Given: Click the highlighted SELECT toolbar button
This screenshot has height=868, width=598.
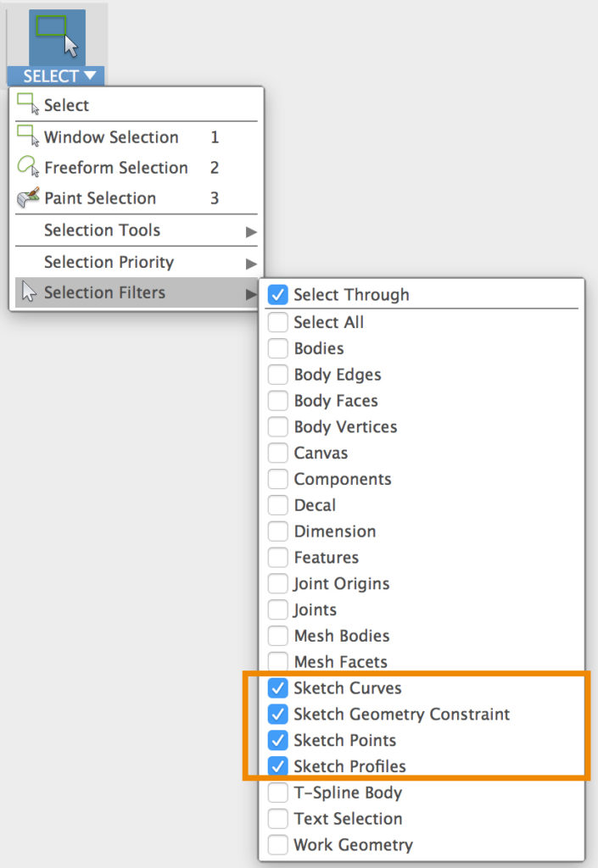Looking at the screenshot, I should pyautogui.click(x=55, y=75).
